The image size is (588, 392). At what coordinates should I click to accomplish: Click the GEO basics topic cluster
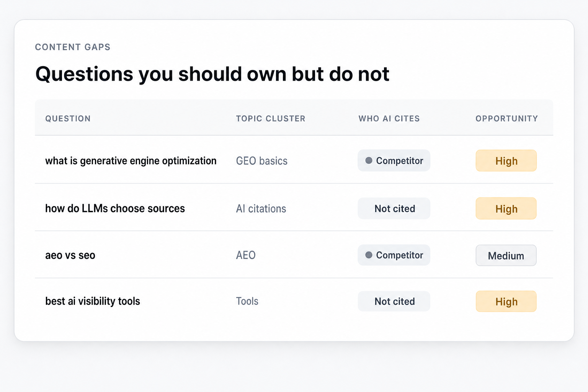click(x=262, y=161)
